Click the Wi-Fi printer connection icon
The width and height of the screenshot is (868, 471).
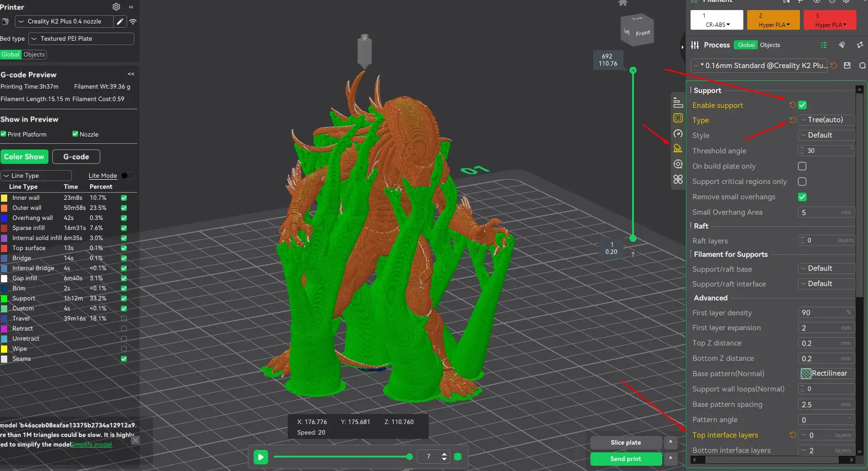pyautogui.click(x=133, y=22)
